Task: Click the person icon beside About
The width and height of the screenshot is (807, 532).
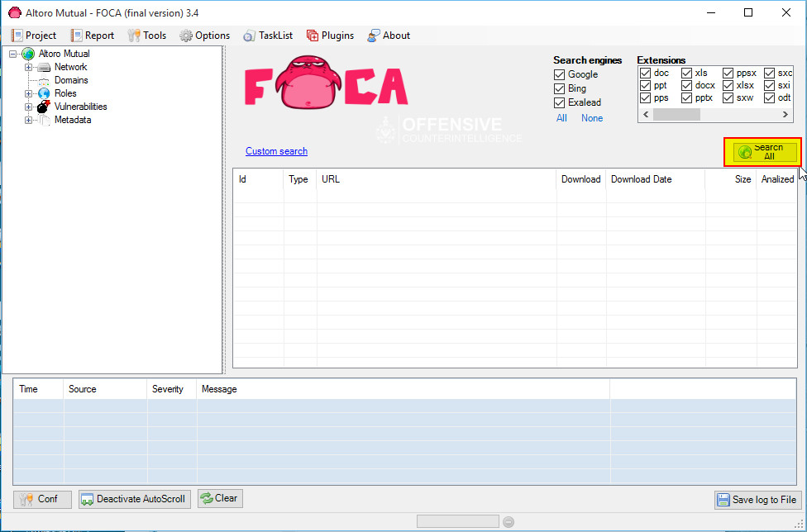Action: (x=374, y=36)
